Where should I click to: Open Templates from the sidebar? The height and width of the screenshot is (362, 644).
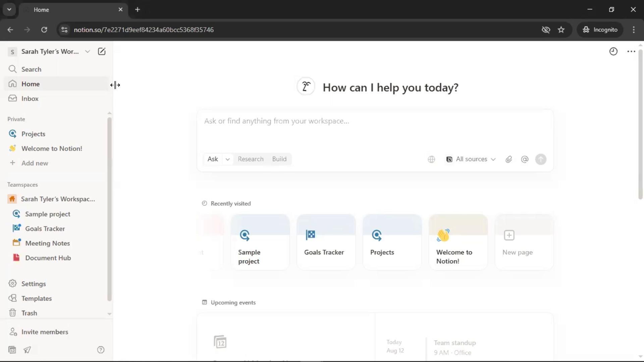point(37,298)
